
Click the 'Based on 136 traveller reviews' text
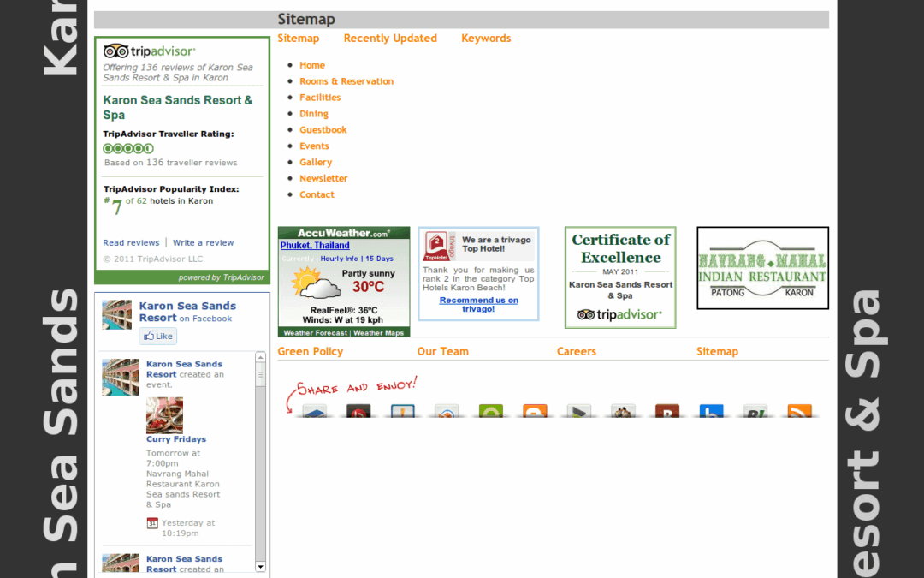[x=171, y=163]
